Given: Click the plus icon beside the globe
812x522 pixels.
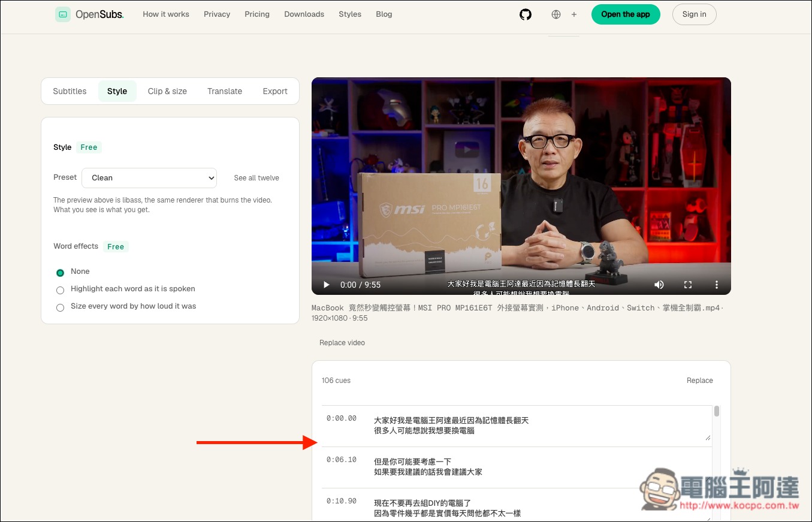Looking at the screenshot, I should coord(574,14).
